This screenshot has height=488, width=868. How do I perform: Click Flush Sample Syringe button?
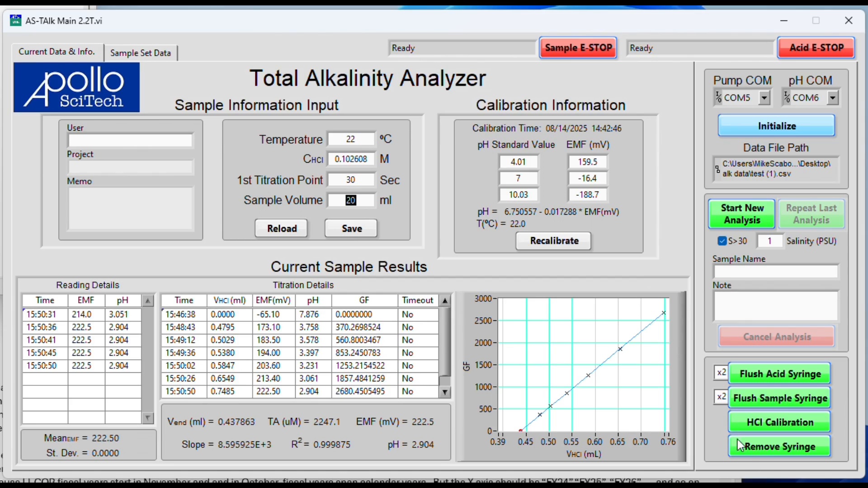[x=779, y=398]
